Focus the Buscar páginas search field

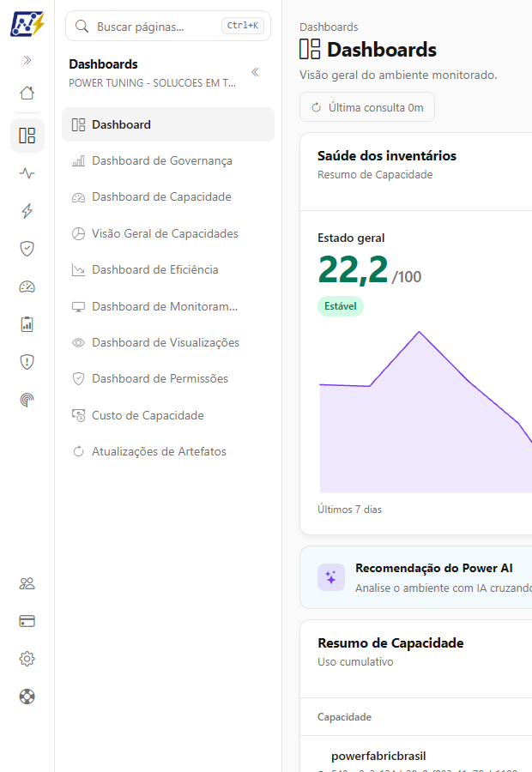[x=168, y=26]
